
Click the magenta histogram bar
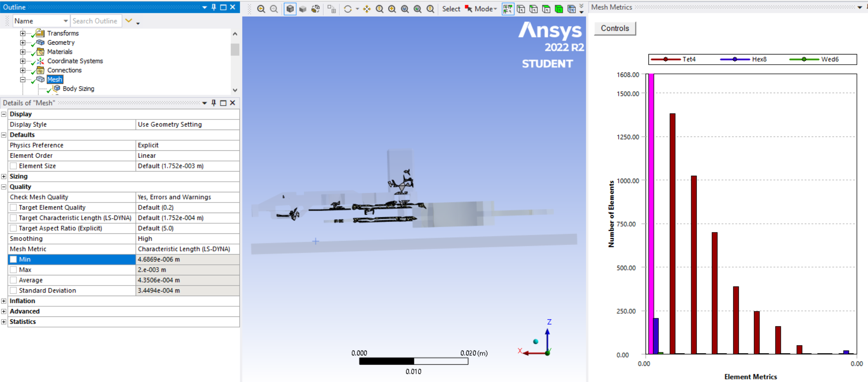coord(651,214)
